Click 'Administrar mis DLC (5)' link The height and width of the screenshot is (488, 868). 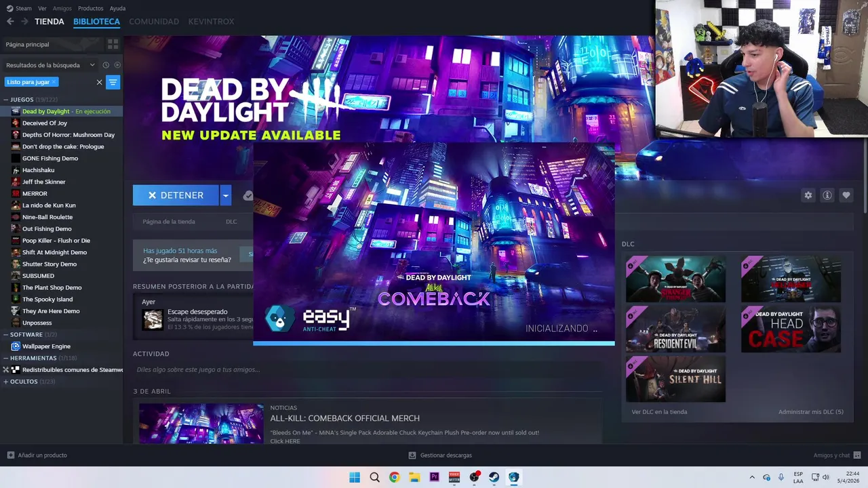[811, 412]
